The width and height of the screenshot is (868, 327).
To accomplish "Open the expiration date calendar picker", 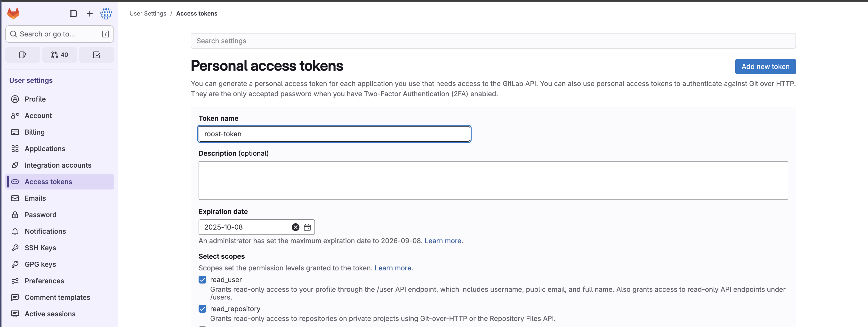I will click(307, 227).
